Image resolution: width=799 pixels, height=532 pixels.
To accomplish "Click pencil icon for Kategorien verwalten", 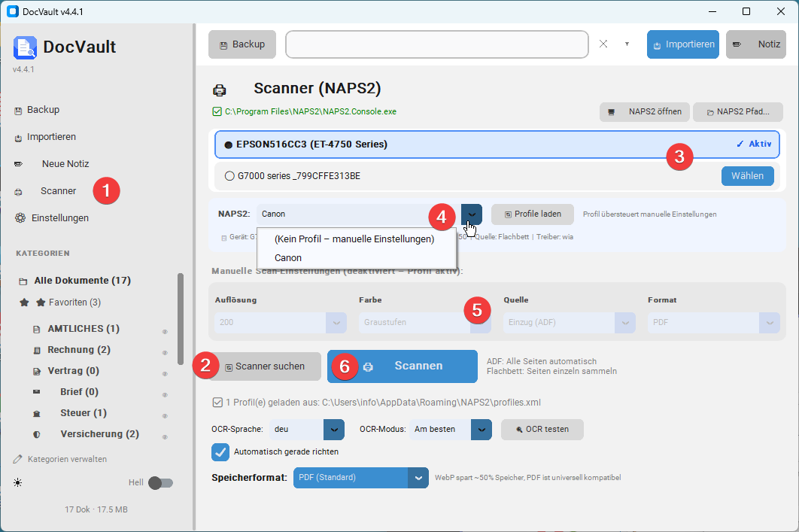I will [x=18, y=459].
